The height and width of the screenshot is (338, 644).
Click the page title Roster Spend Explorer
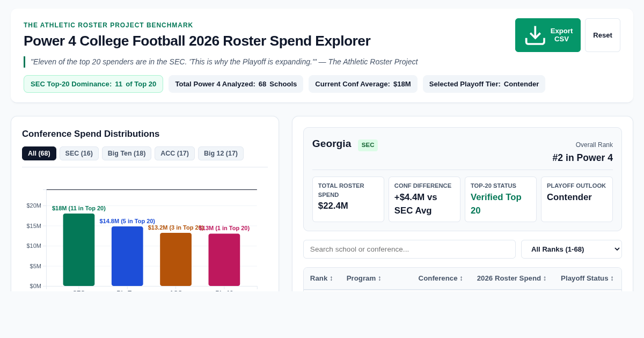197,41
